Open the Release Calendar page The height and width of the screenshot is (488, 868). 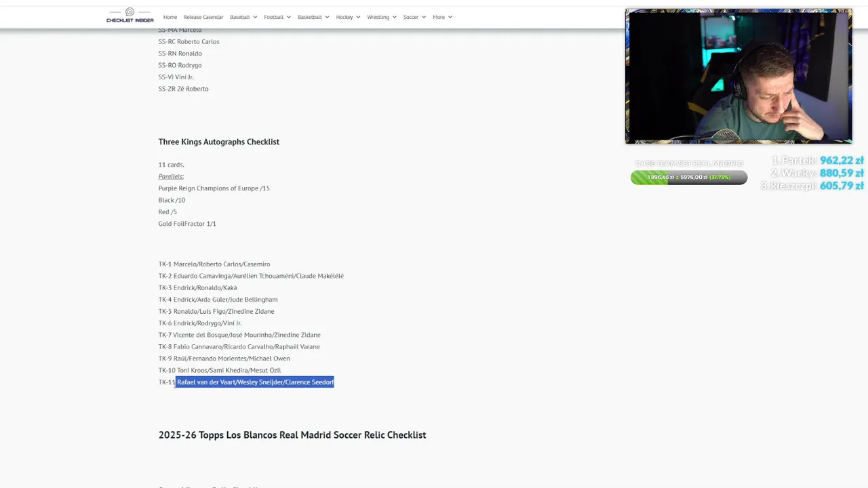pyautogui.click(x=203, y=17)
